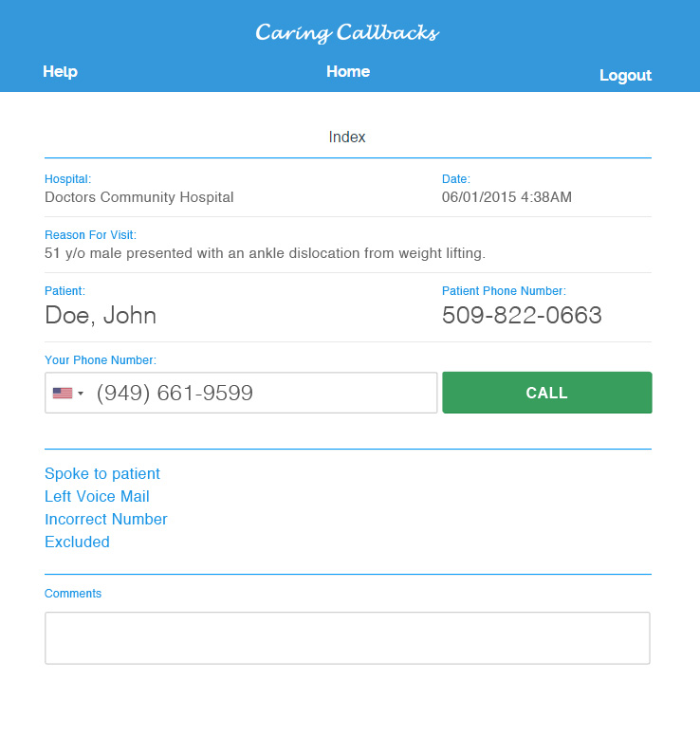
Task: Click the visit date 06/01/2015 4:38AM
Action: (507, 197)
